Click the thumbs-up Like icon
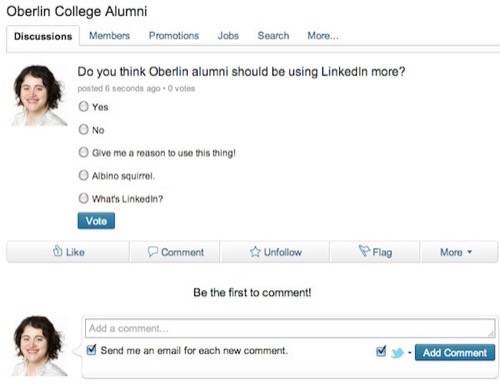 [58, 251]
